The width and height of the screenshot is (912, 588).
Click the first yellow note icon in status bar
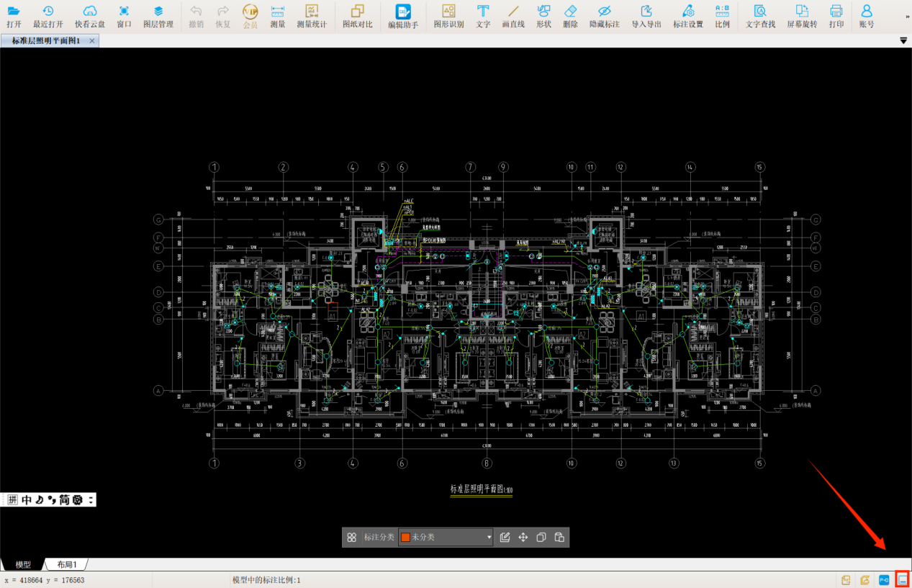[846, 579]
